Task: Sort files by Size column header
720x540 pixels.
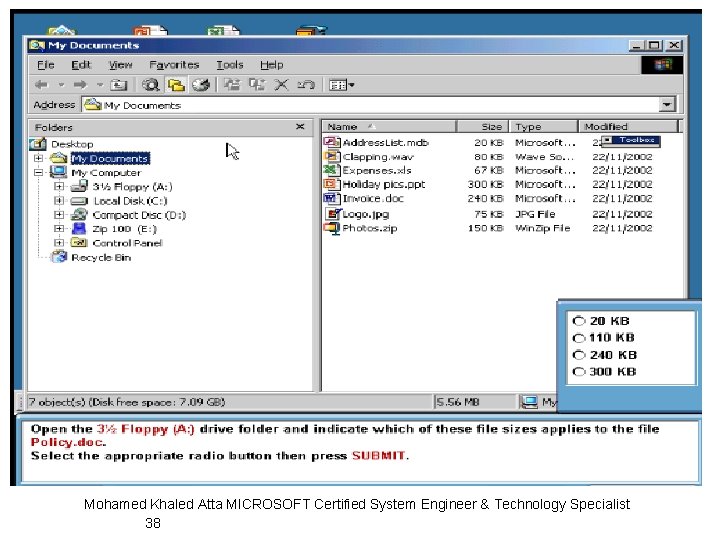Action: [x=483, y=126]
